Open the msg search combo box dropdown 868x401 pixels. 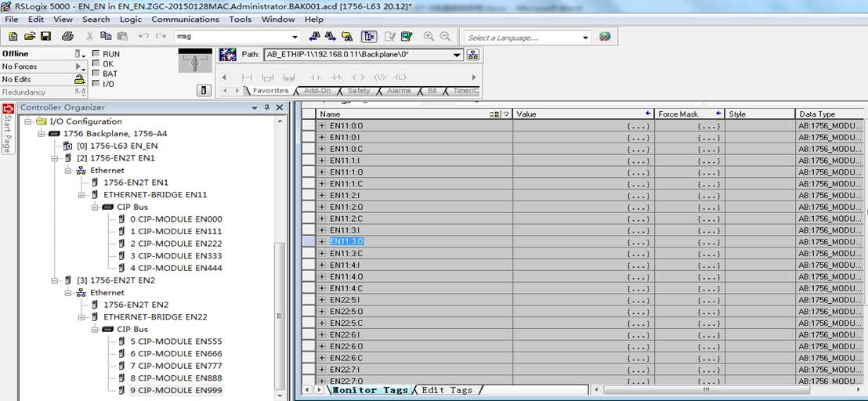295,38
